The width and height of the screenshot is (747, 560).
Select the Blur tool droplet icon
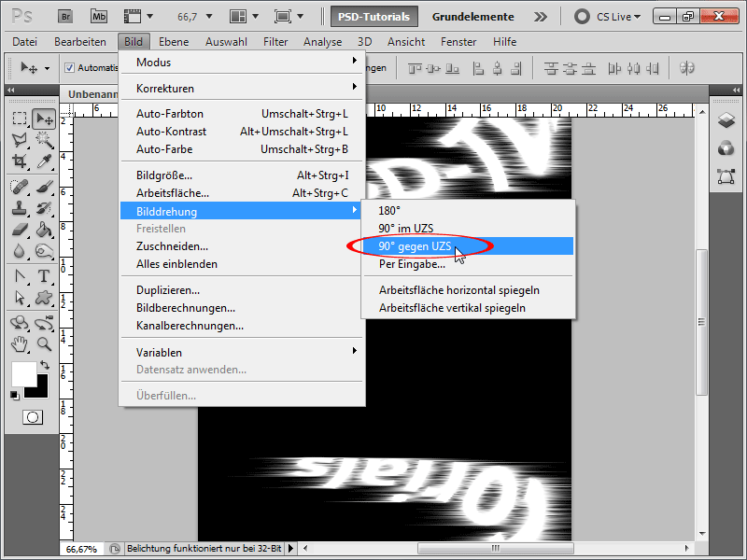pos(20,251)
